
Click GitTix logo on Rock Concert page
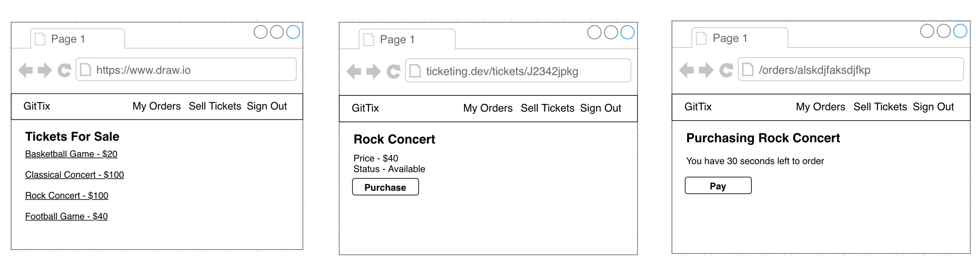365,108
